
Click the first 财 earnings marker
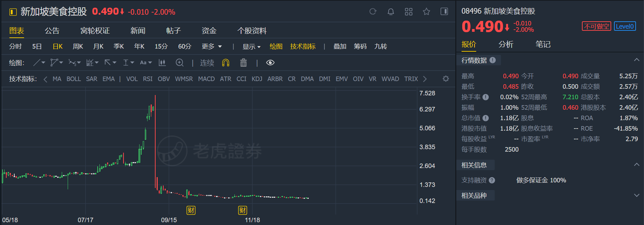[191, 210]
